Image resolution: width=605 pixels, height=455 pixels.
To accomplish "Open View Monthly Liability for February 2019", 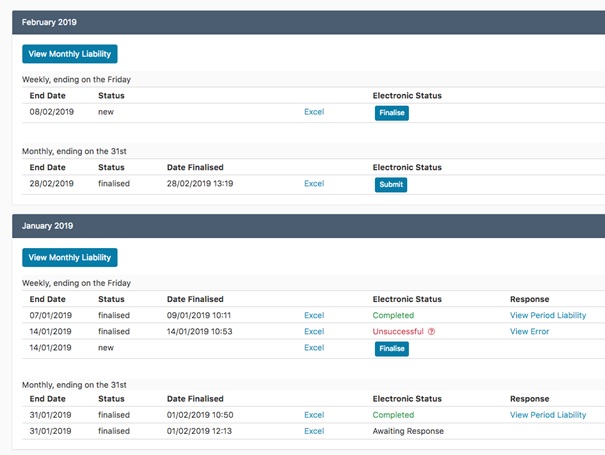I will 70,54.
